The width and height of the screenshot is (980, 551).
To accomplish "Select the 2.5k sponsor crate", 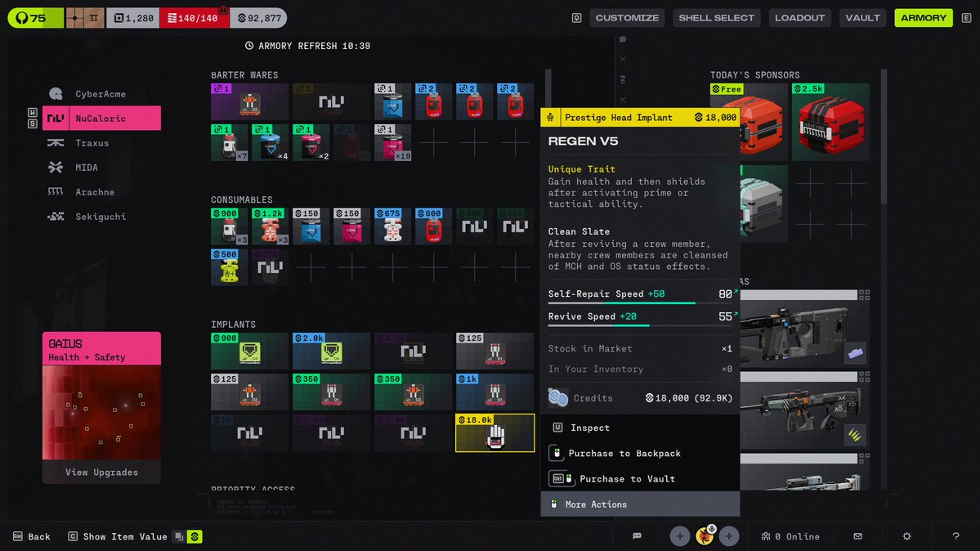I will click(830, 121).
